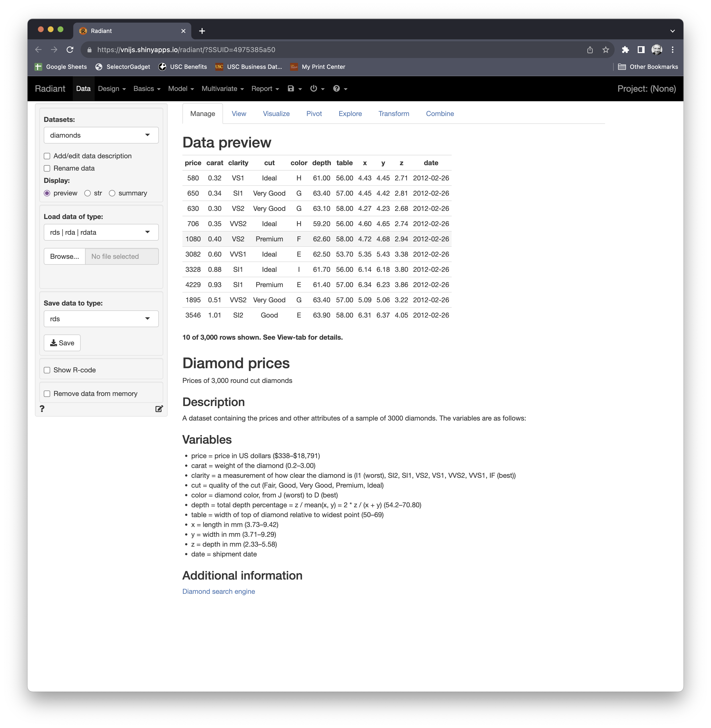
Task: Open the Save data to type dropdown
Action: tap(101, 319)
